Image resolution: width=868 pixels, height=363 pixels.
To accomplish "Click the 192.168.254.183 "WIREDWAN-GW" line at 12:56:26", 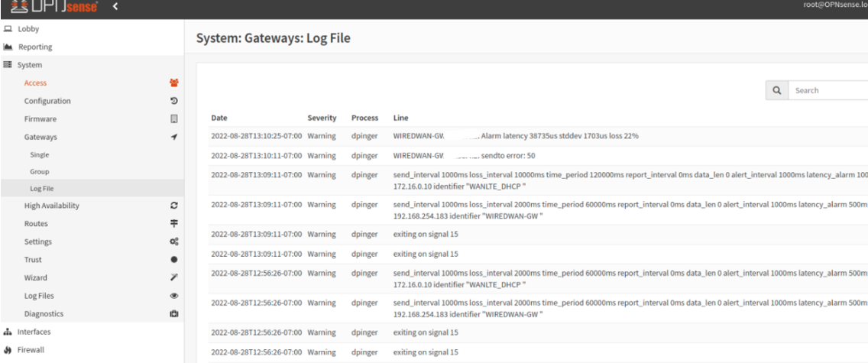I will tap(468, 314).
